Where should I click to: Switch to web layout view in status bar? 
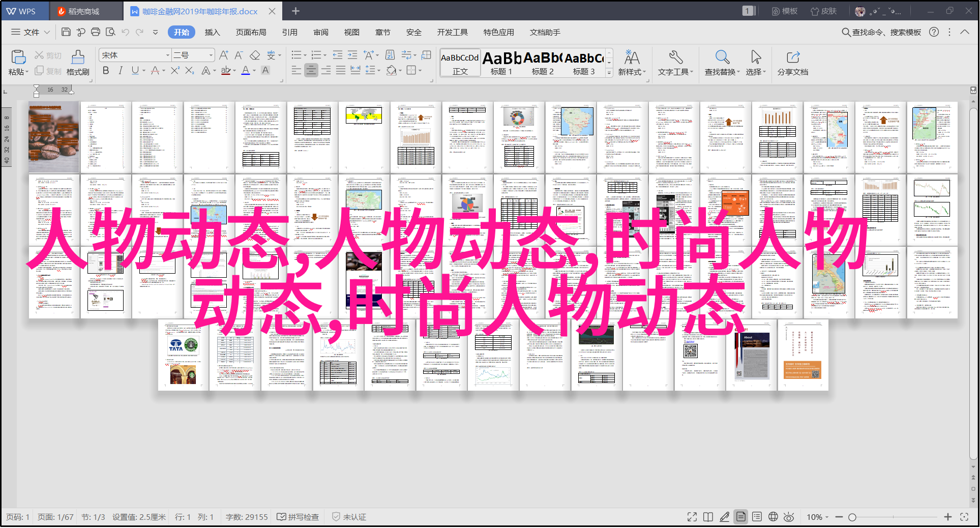click(x=773, y=517)
